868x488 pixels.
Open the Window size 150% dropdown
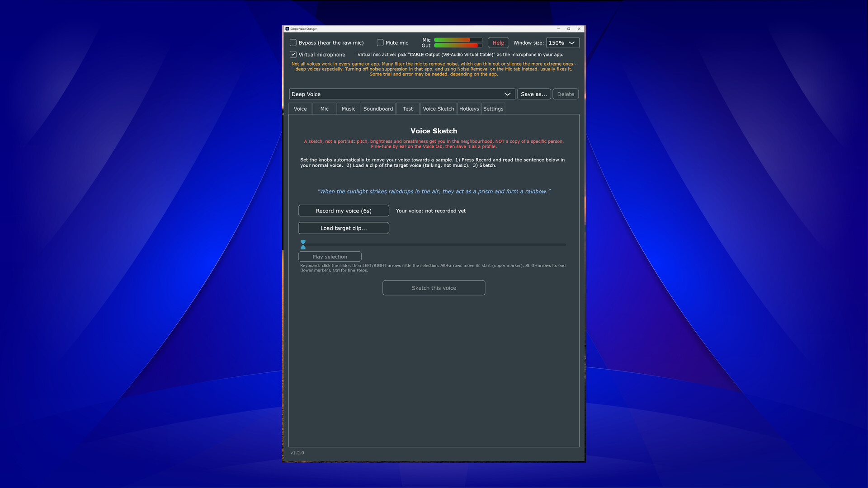coord(562,43)
